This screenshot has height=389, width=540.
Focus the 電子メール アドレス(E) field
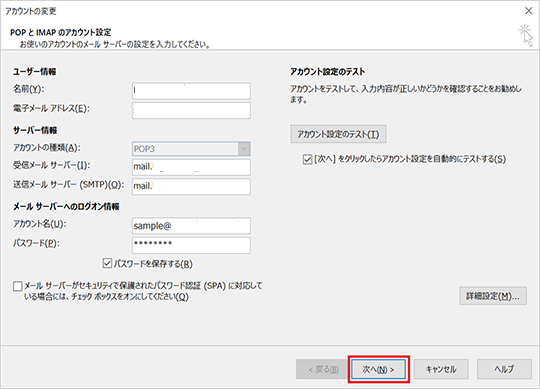point(191,110)
